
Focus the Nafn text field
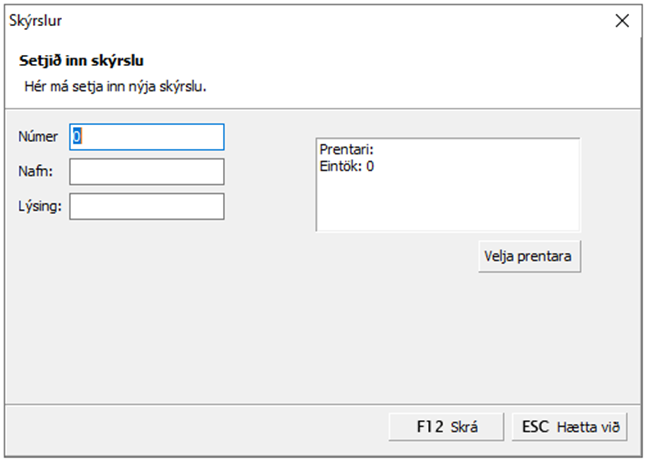[x=146, y=171]
